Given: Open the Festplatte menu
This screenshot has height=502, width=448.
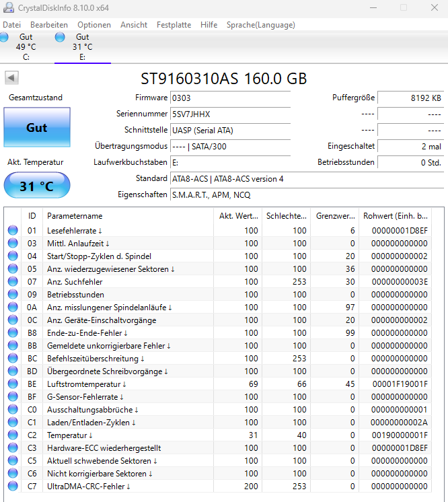Looking at the screenshot, I should point(174,25).
